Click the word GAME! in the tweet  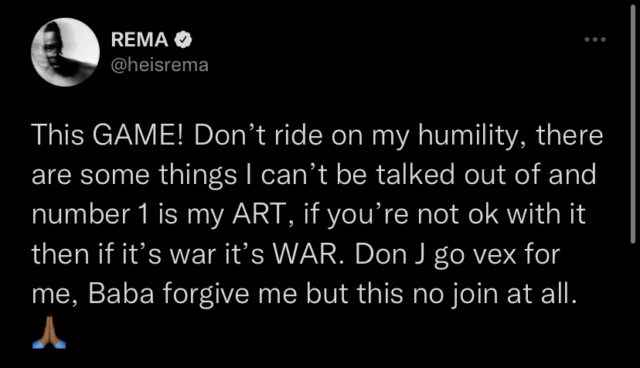point(139,135)
